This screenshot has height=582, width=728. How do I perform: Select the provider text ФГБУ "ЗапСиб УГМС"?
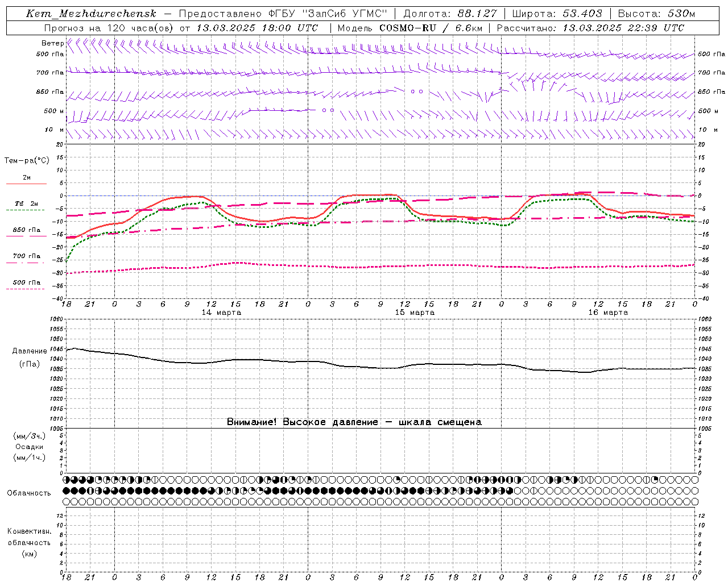coord(328,14)
